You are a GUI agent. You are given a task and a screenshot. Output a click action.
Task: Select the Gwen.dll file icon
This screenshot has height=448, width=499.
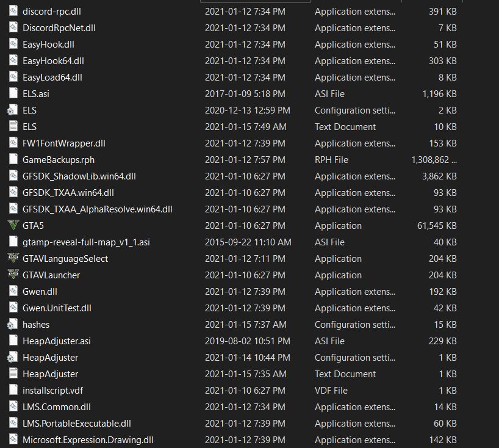coord(13,291)
